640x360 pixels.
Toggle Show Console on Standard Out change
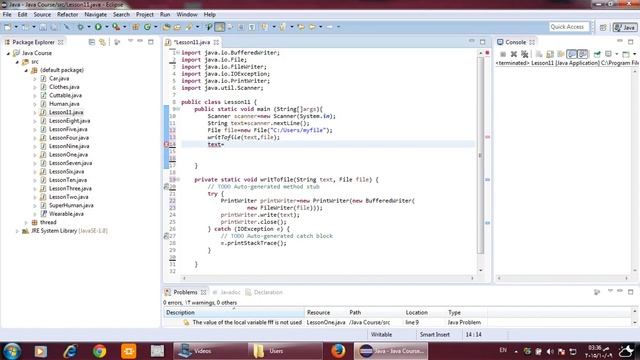pos(572,54)
